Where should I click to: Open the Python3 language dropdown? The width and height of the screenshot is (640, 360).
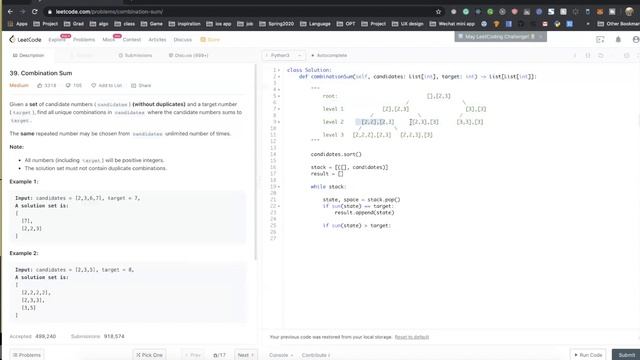(284, 56)
